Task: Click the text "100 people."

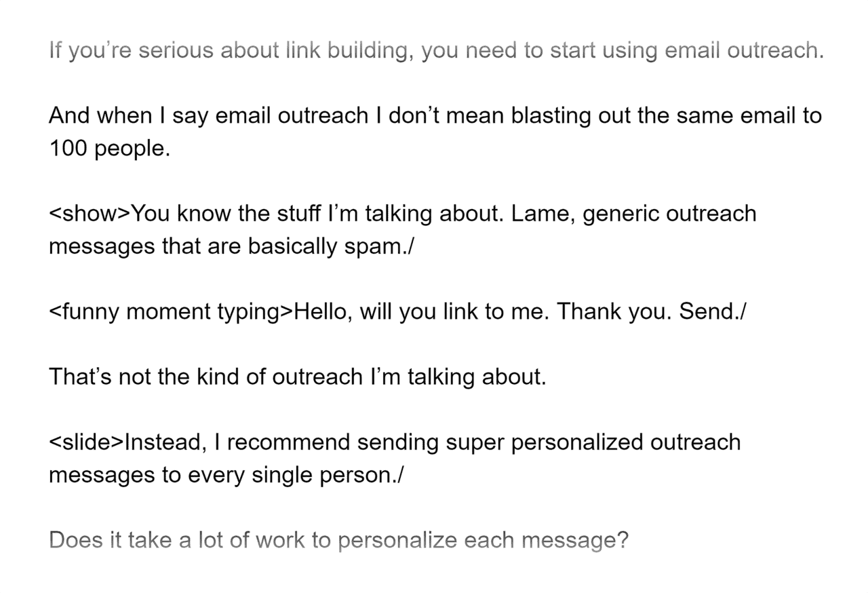Action: point(109,149)
